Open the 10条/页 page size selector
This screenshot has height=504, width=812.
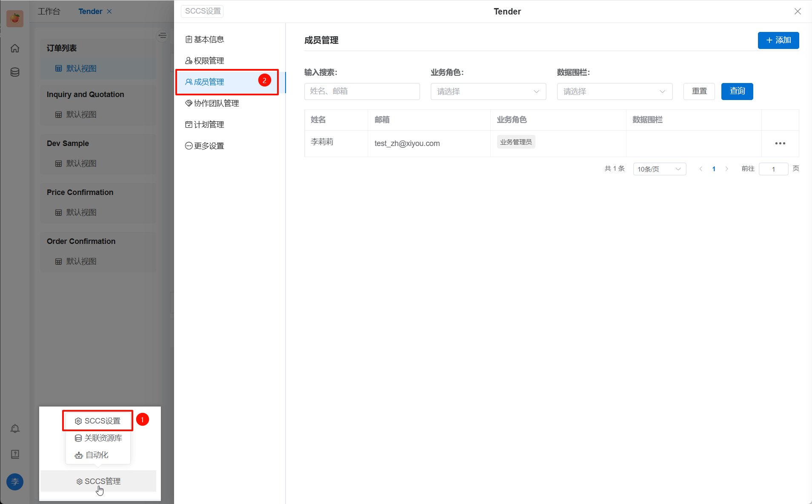(659, 169)
